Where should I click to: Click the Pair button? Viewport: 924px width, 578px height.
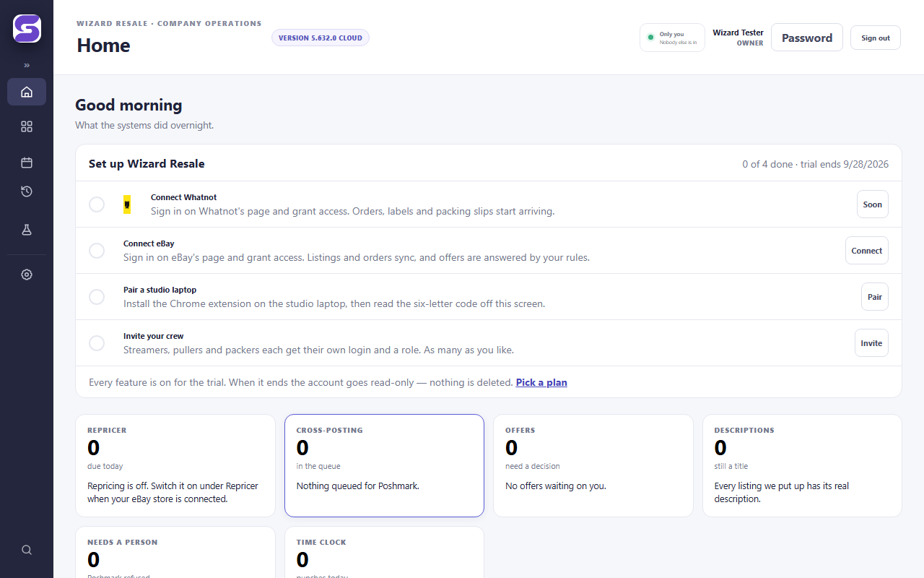pos(875,297)
